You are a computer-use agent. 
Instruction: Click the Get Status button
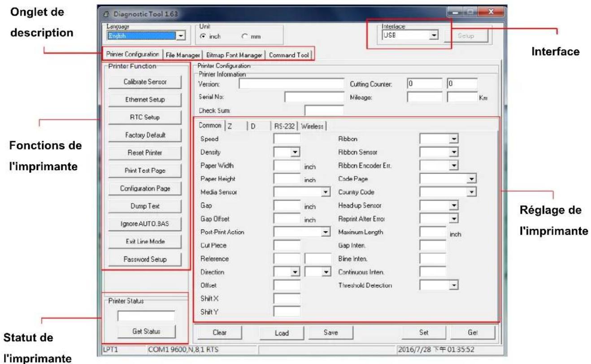[x=146, y=331]
